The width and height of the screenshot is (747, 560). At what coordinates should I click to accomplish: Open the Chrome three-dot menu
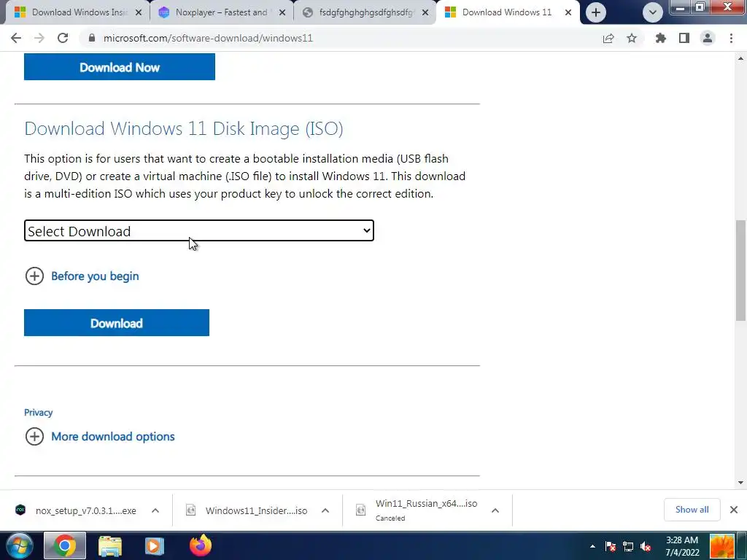coord(731,38)
